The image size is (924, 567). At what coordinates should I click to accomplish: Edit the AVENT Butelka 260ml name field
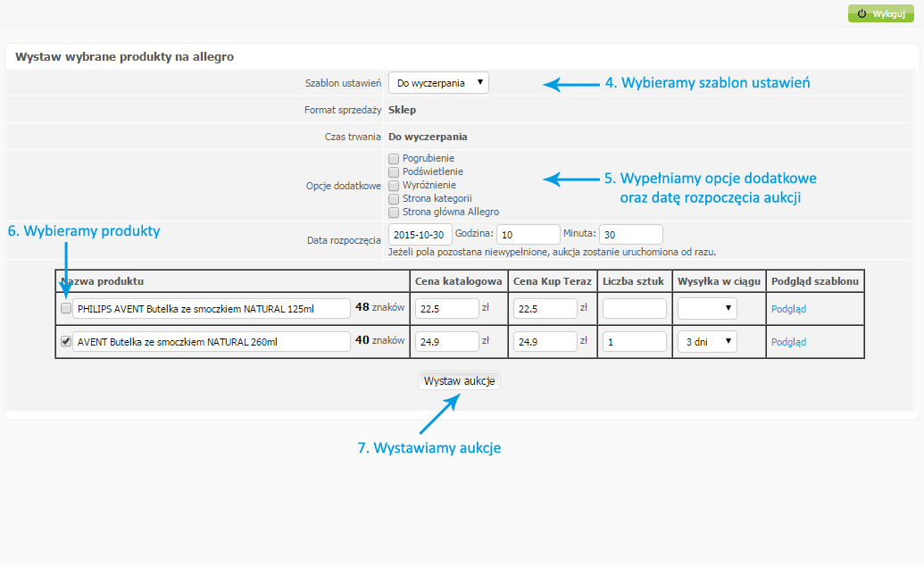click(212, 341)
